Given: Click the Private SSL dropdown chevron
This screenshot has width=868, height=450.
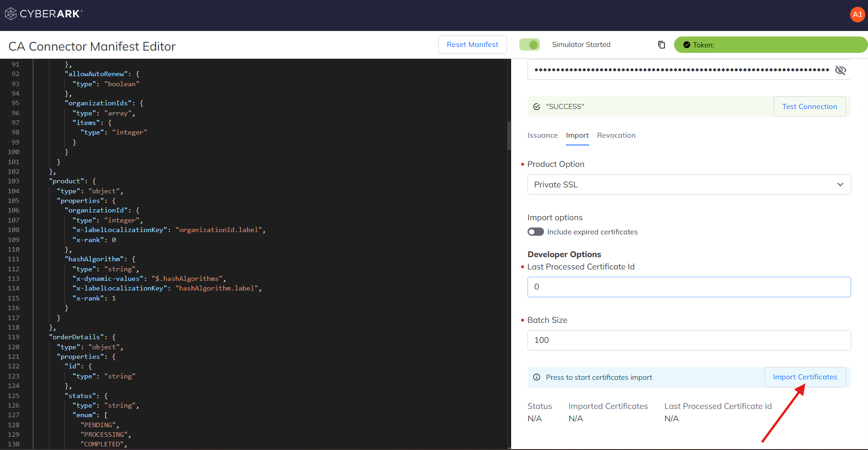Looking at the screenshot, I should (x=840, y=185).
